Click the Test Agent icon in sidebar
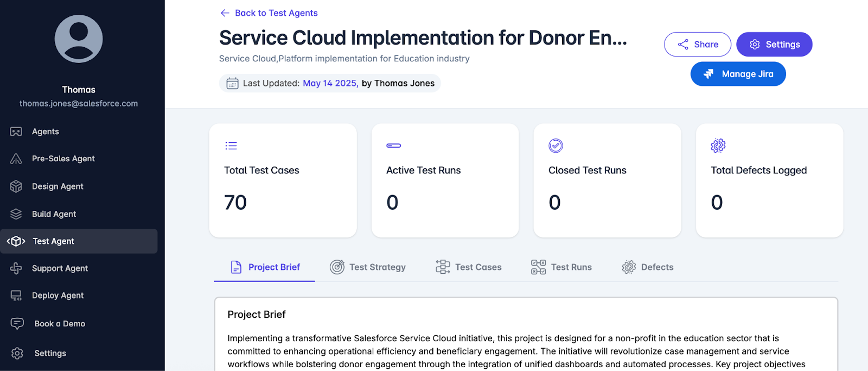Viewport: 868px width, 371px height. point(16,241)
